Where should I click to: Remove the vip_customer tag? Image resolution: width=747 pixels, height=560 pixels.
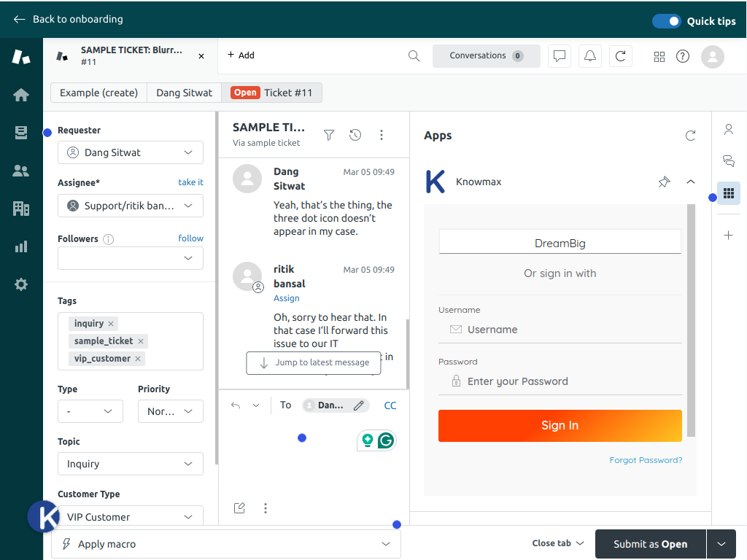click(x=138, y=359)
